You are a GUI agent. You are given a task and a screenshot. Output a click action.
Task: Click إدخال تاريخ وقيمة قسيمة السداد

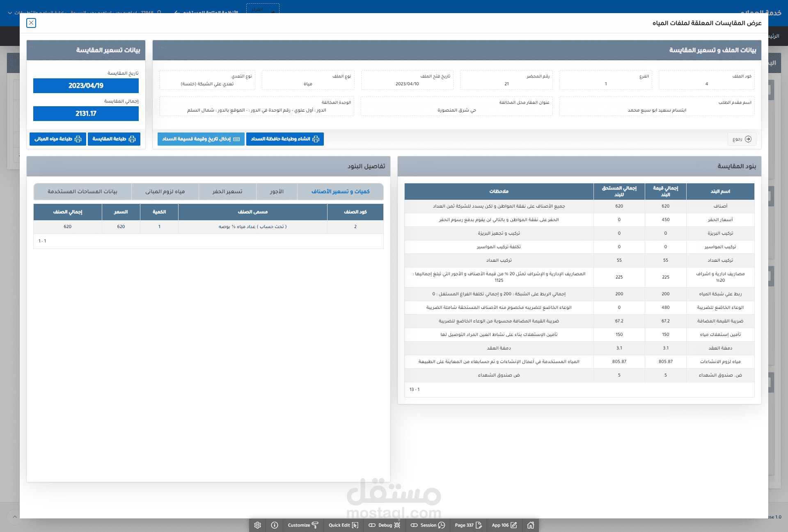click(x=201, y=139)
